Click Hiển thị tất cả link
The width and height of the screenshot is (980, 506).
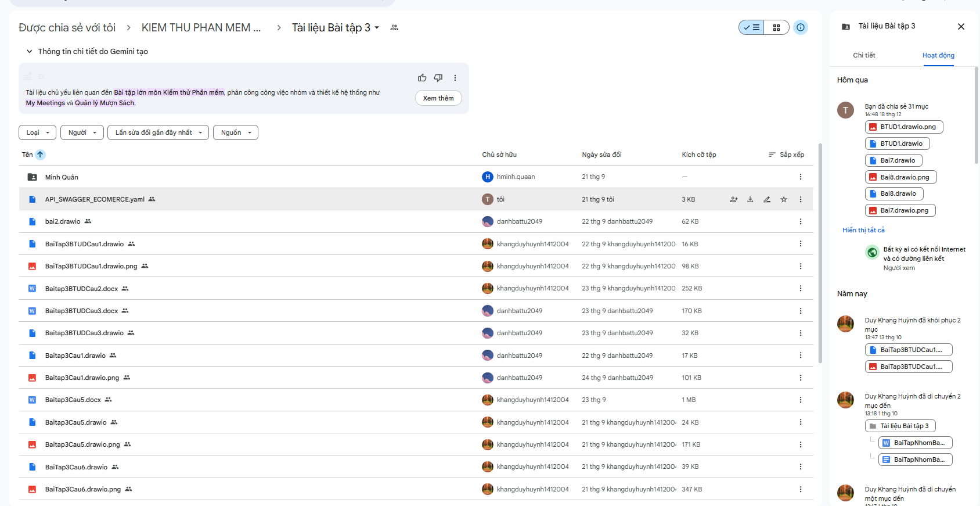click(863, 230)
